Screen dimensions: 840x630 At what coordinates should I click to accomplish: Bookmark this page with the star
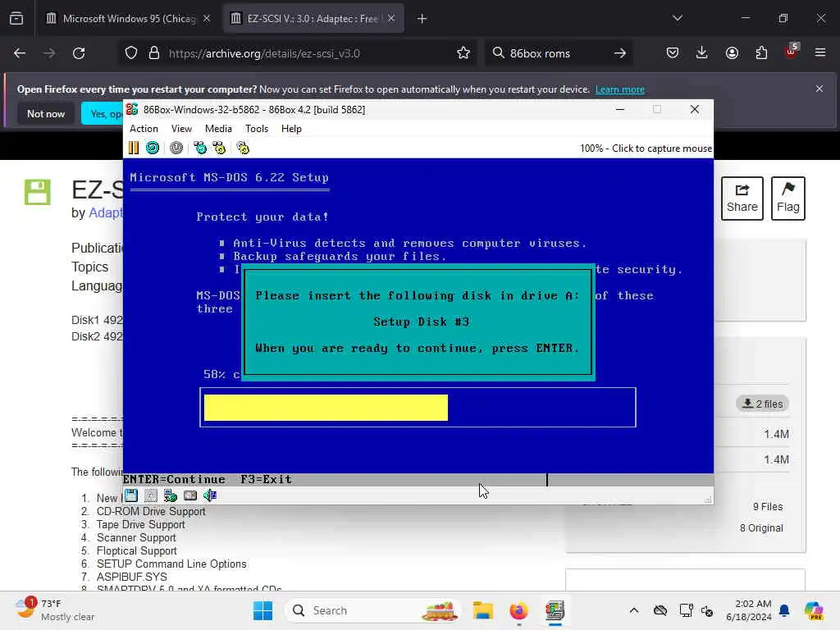(463, 53)
